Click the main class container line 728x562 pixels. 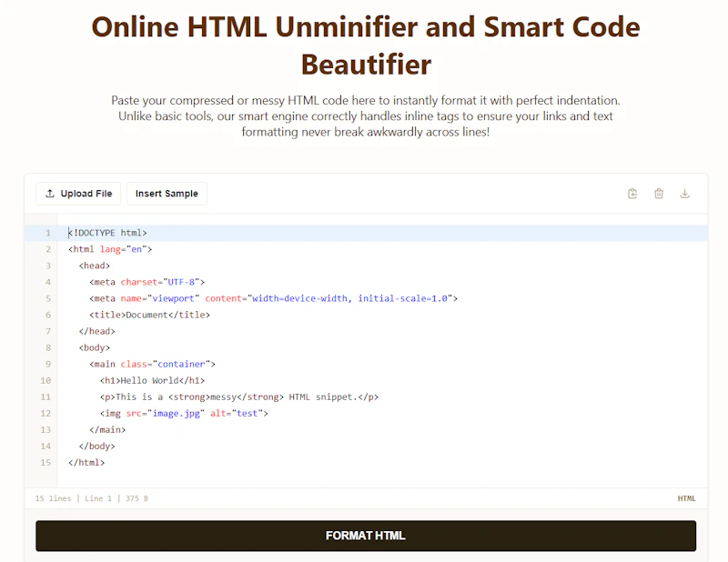152,364
